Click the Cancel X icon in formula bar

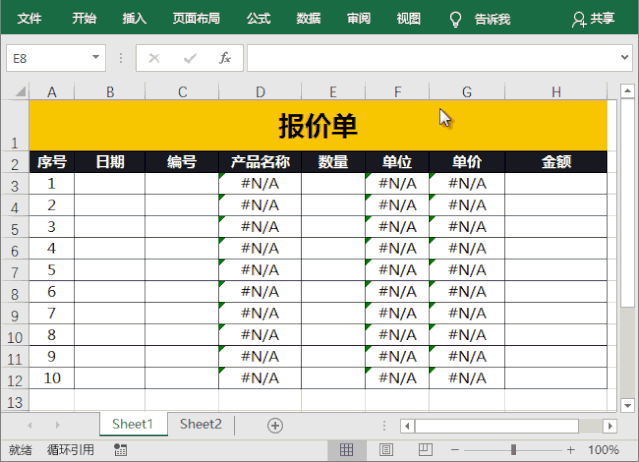pos(154,58)
